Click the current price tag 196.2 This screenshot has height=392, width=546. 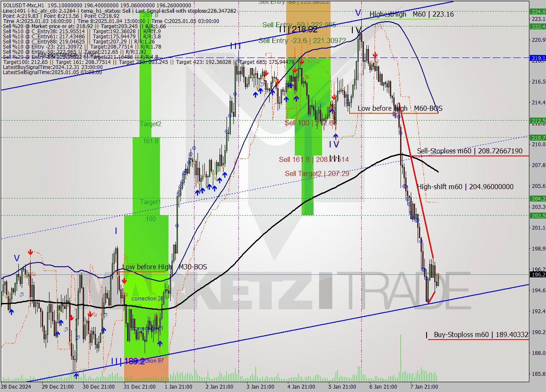coord(537,275)
